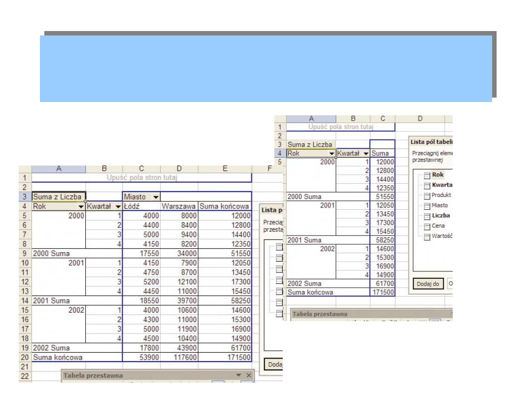This screenshot has width=532, height=399.
Task: Select the Liczba field icon
Action: [x=427, y=216]
